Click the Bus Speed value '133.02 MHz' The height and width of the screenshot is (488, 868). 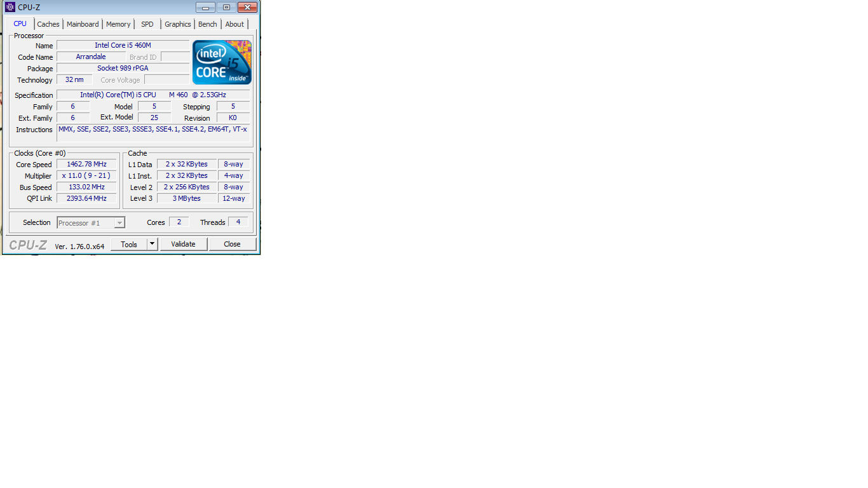(86, 187)
